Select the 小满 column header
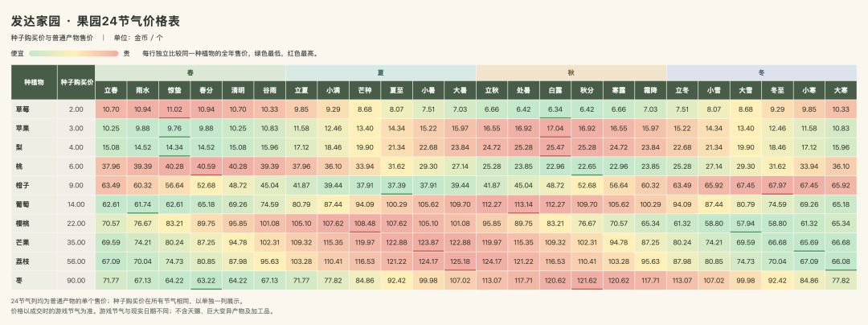The width and height of the screenshot is (868, 325). [x=334, y=90]
